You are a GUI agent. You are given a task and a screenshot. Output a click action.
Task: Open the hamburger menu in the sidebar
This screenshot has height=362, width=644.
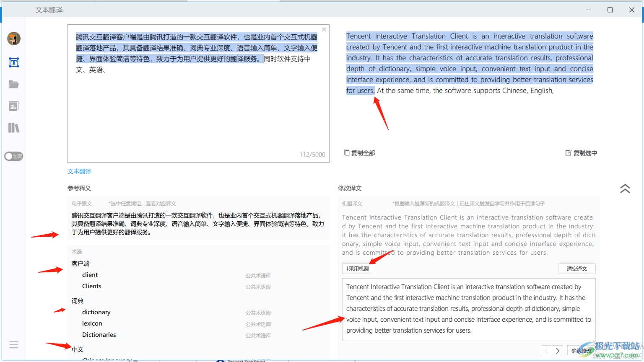pyautogui.click(x=14, y=345)
